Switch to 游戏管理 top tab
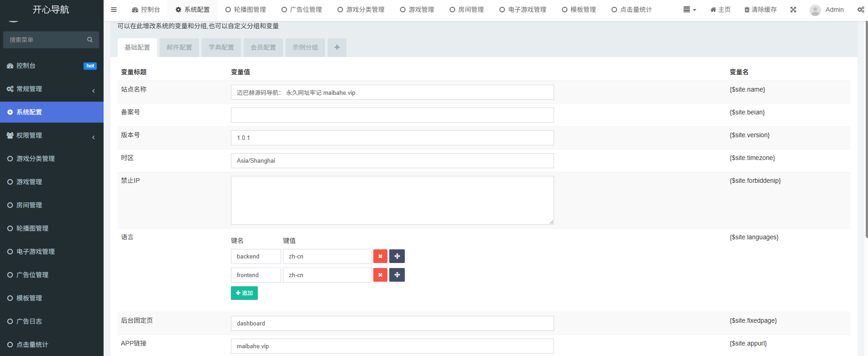 click(x=417, y=10)
